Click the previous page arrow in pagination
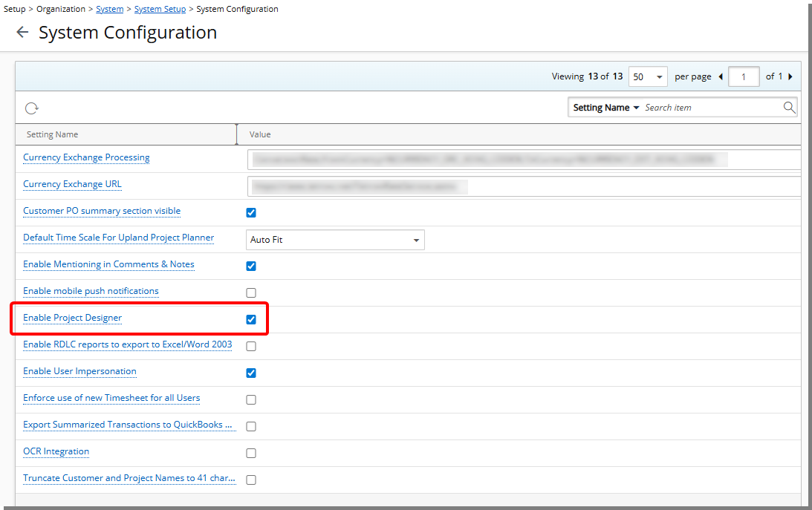This screenshot has width=812, height=510. (720, 76)
